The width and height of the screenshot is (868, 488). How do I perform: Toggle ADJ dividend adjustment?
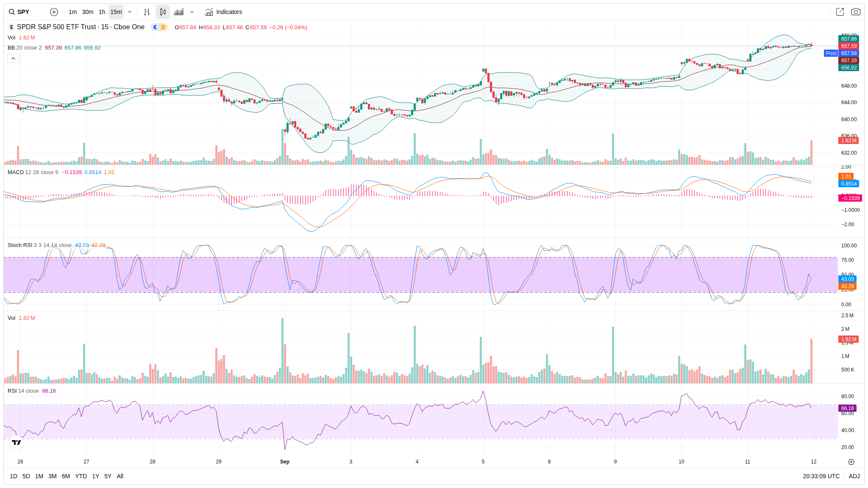[854, 476]
